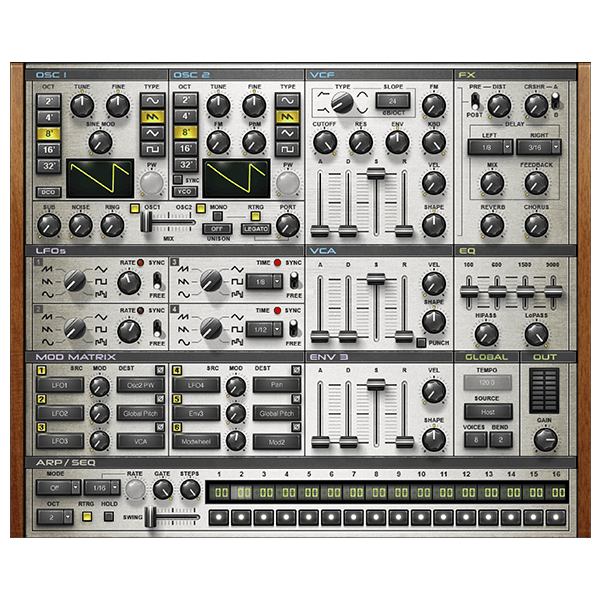Click VCF envelope sustain slider handle
600x600 pixels.
click(x=376, y=173)
